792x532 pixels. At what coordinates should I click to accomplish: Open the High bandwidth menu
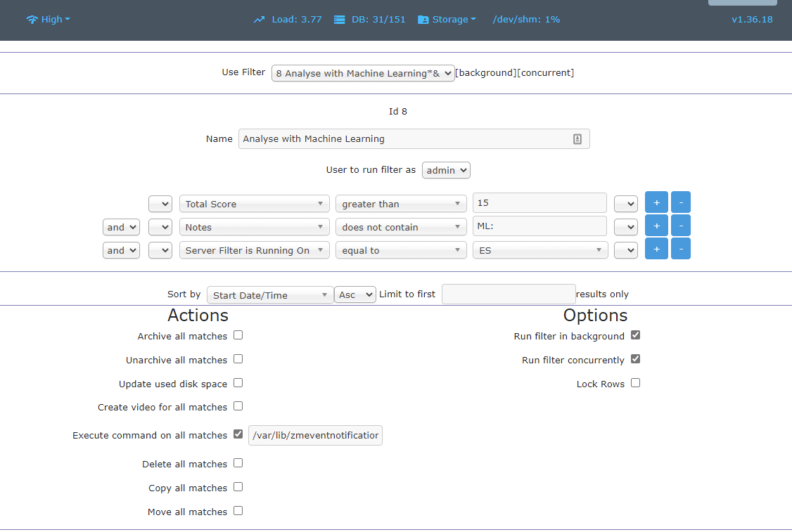click(x=48, y=20)
